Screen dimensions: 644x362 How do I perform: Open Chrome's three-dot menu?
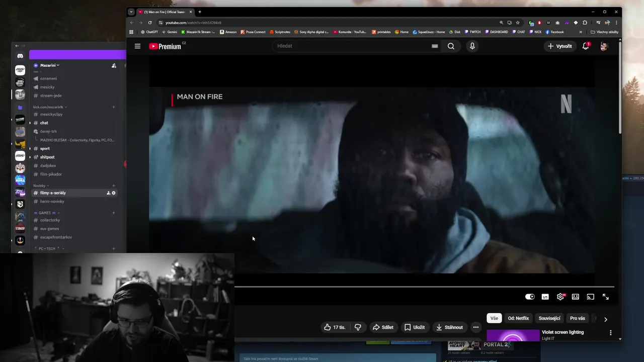tap(616, 23)
